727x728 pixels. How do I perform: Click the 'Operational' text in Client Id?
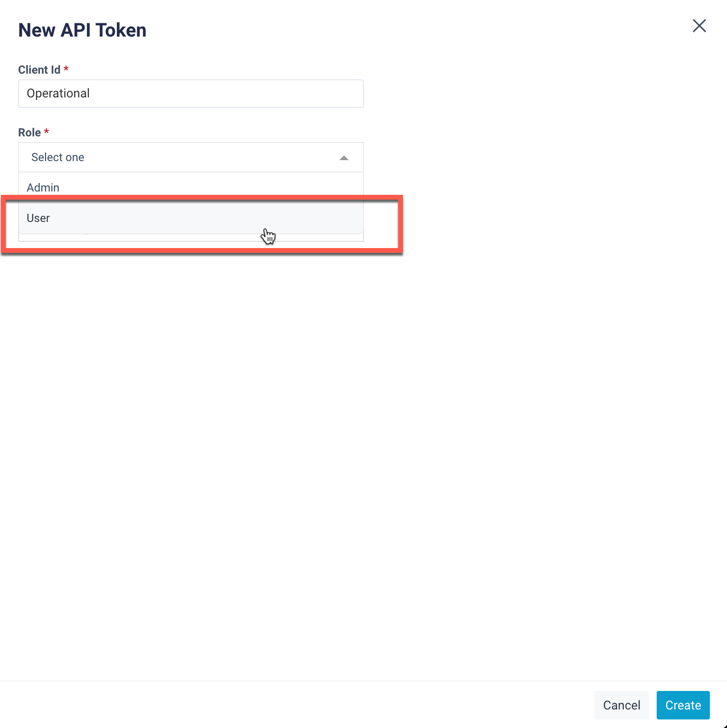coord(58,94)
